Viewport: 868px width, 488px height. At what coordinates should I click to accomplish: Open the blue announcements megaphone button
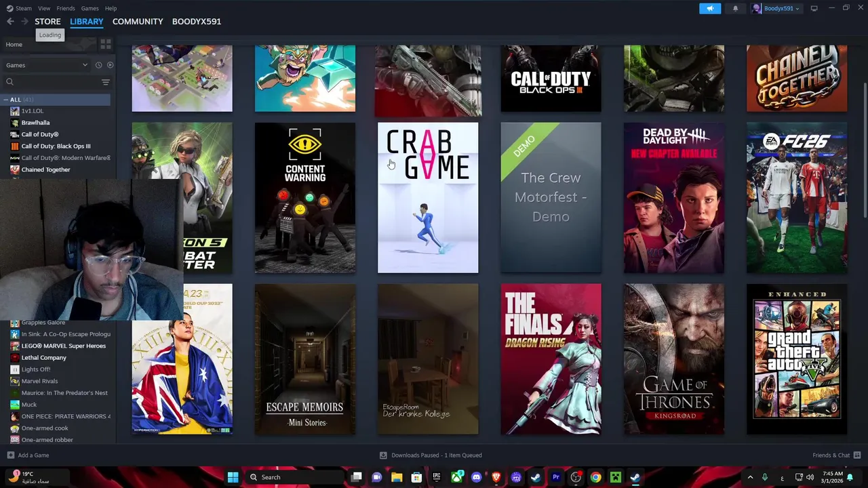tap(710, 8)
